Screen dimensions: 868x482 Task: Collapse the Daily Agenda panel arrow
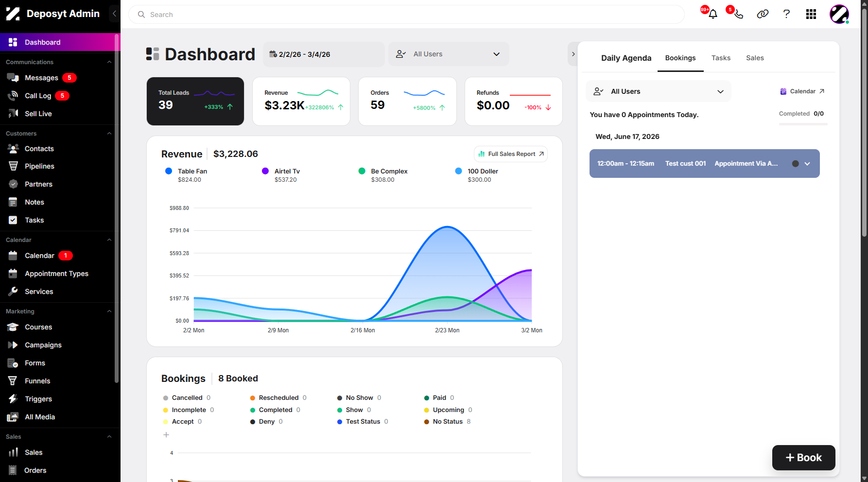pos(573,54)
